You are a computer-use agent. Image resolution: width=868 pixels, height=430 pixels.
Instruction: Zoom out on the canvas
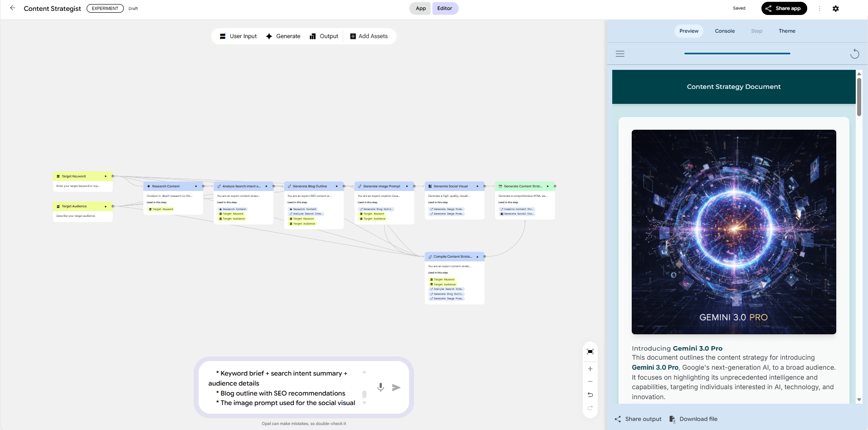590,381
